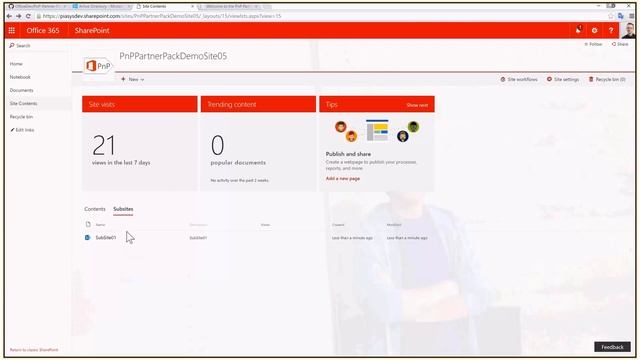Open the help question mark
The height and width of the screenshot is (360, 640).
point(611,31)
